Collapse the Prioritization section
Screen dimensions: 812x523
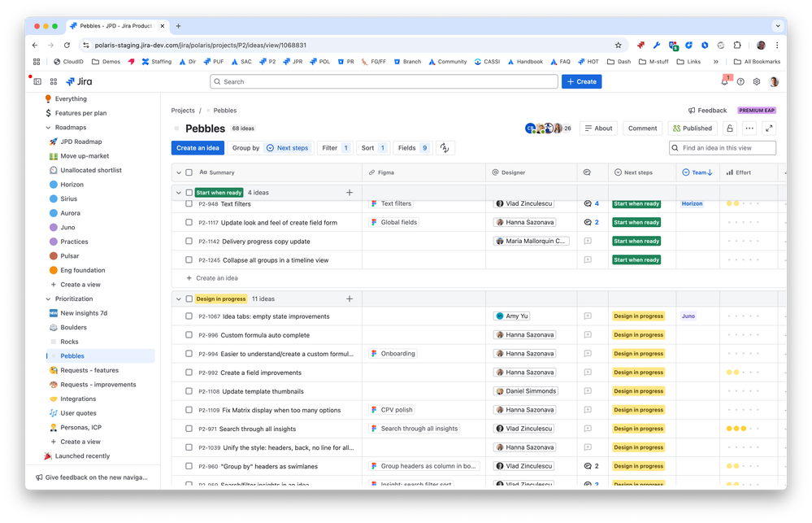[x=48, y=299]
